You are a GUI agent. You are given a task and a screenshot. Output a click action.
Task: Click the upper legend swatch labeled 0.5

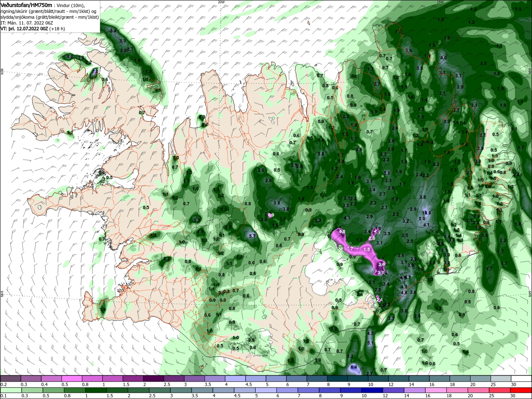(x=71, y=379)
